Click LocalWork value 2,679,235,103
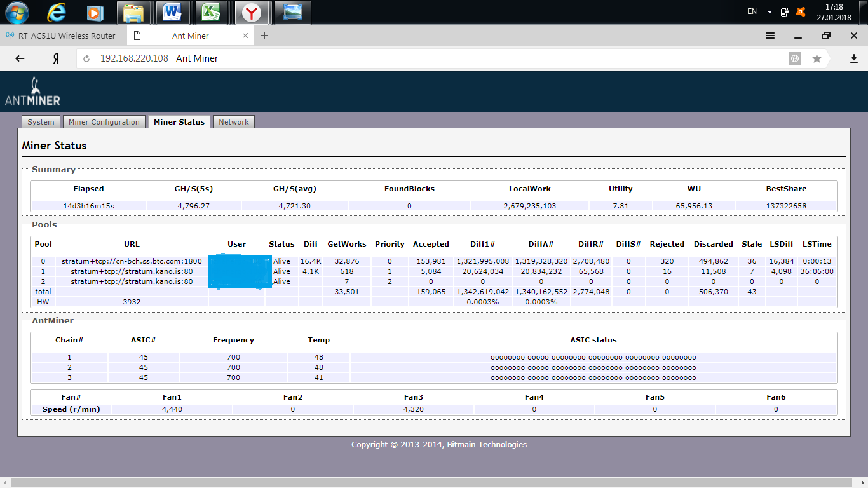Image resolution: width=868 pixels, height=488 pixels. (x=529, y=206)
